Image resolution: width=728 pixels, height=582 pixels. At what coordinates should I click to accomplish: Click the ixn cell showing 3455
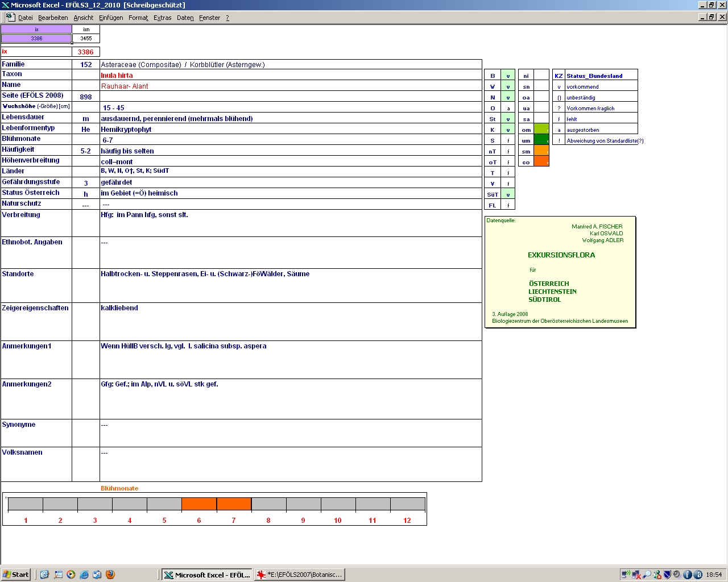86,39
